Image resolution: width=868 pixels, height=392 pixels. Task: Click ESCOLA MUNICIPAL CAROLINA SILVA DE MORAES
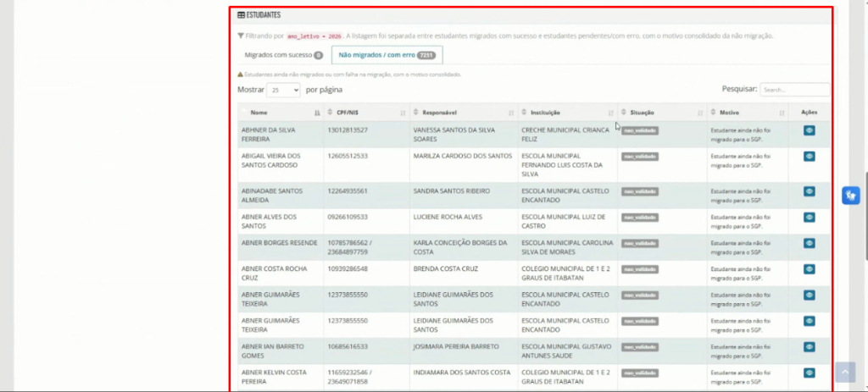567,247
